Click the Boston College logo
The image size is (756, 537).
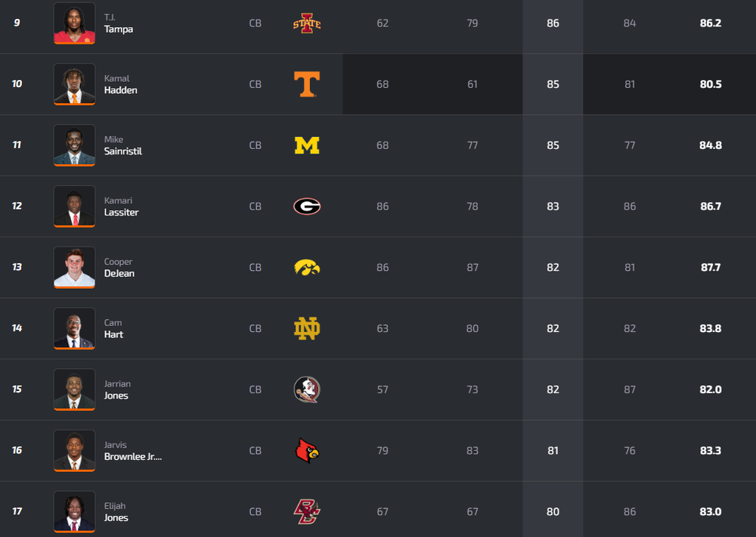[306, 512]
